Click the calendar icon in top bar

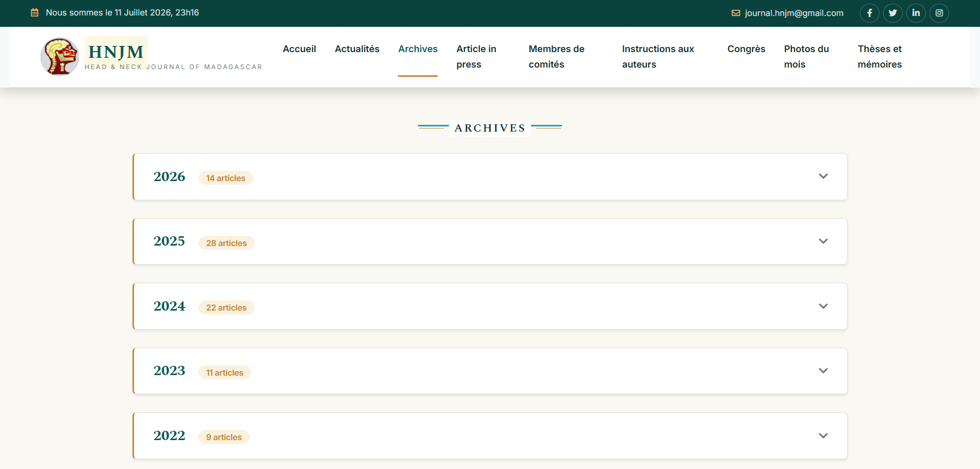pyautogui.click(x=35, y=12)
